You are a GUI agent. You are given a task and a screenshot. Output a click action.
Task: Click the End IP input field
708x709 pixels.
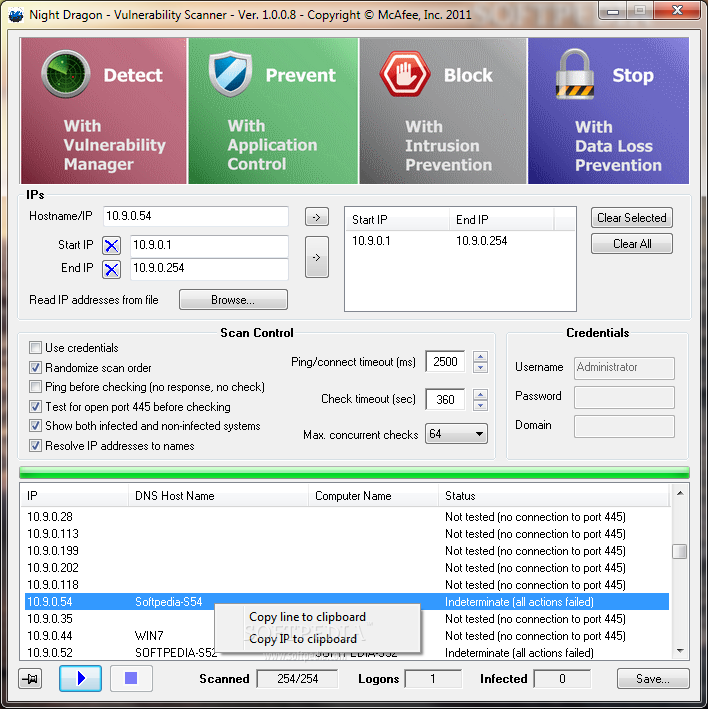coord(209,269)
